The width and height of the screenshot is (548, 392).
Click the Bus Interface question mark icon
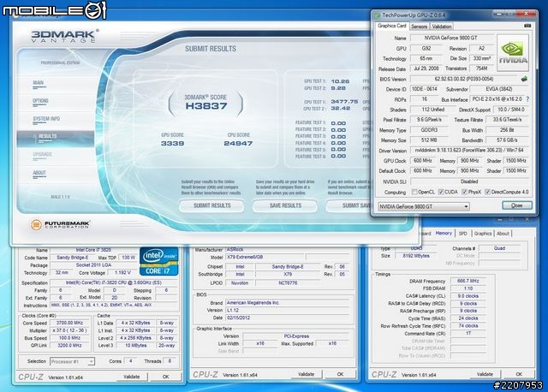527,99
